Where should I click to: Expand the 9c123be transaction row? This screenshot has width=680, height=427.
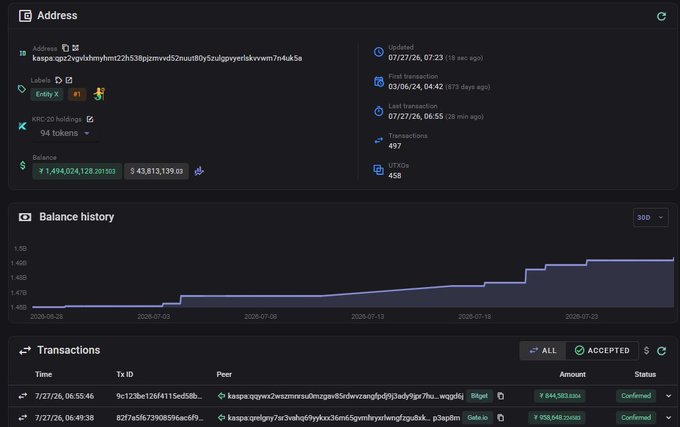pyautogui.click(x=668, y=396)
